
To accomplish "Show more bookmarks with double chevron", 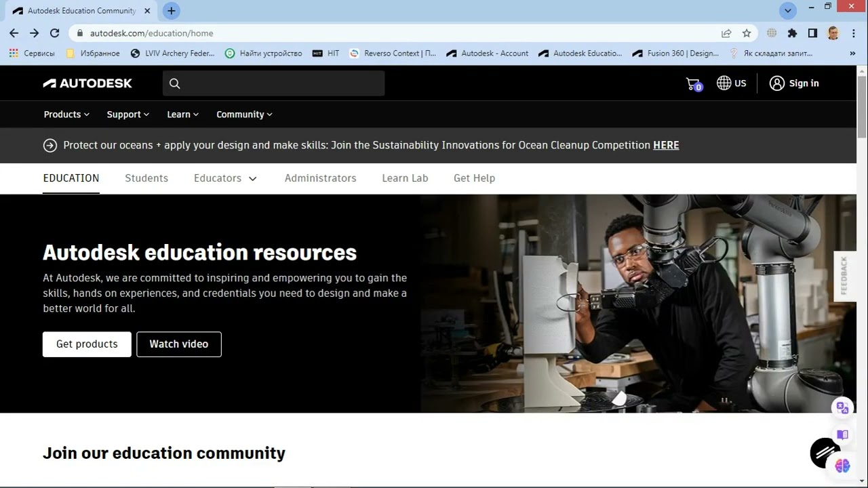I will pyautogui.click(x=852, y=53).
